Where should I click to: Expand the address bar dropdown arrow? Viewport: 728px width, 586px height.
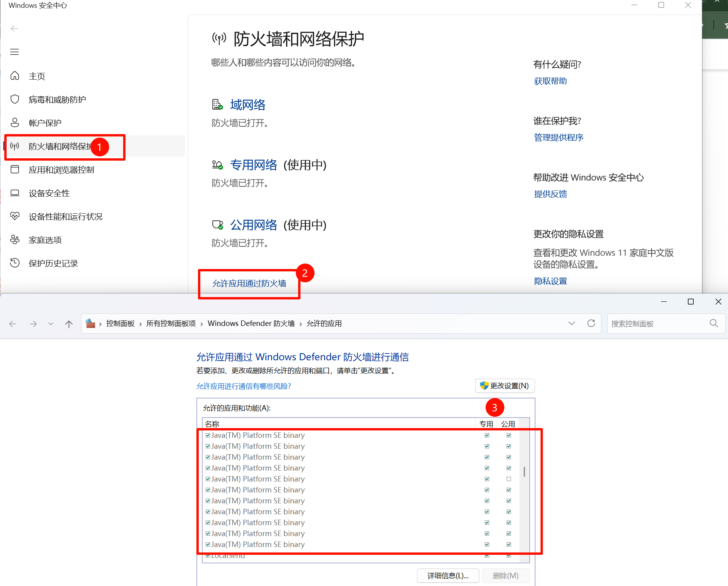(x=572, y=323)
